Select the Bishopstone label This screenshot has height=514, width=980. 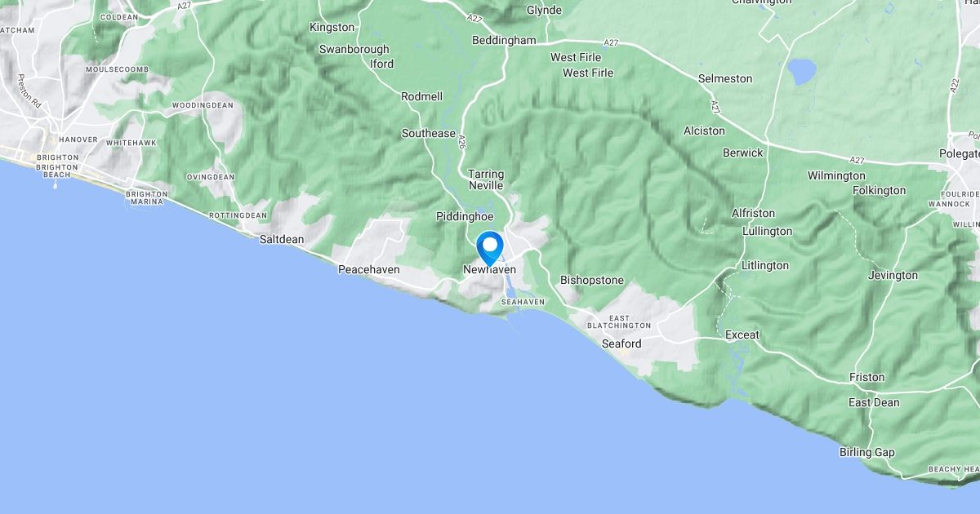point(592,281)
